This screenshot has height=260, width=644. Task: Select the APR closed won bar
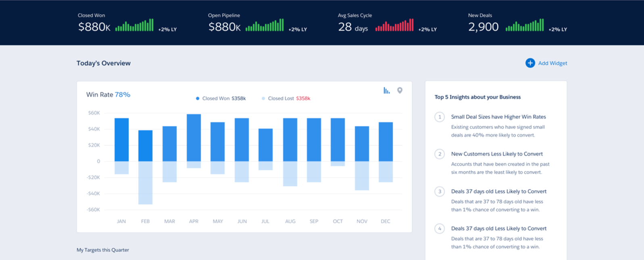194,138
